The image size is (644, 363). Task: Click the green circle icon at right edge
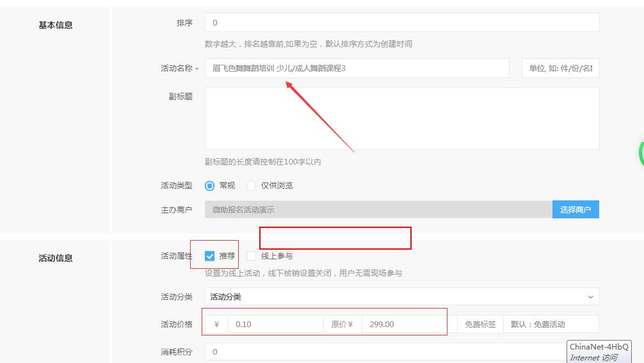tap(641, 152)
